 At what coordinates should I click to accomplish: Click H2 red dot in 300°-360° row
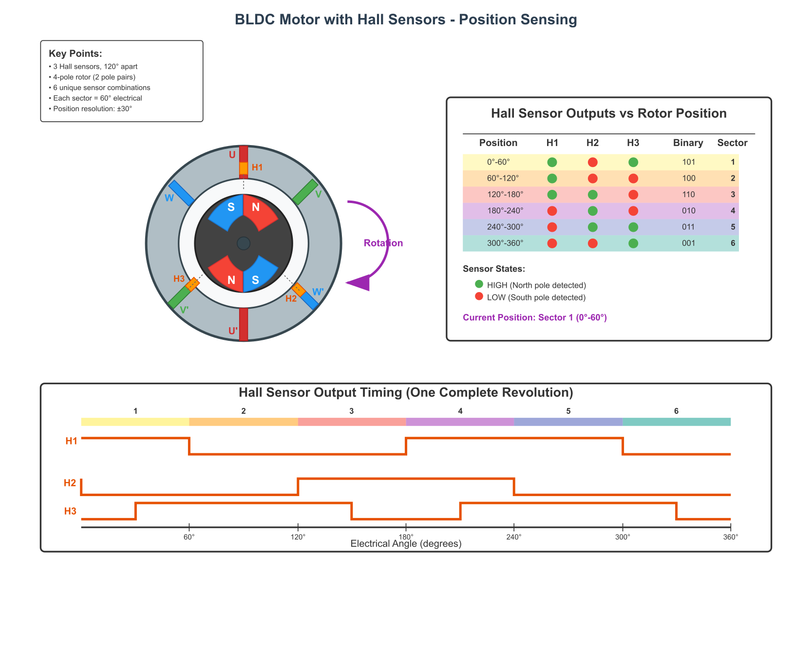[x=593, y=243]
